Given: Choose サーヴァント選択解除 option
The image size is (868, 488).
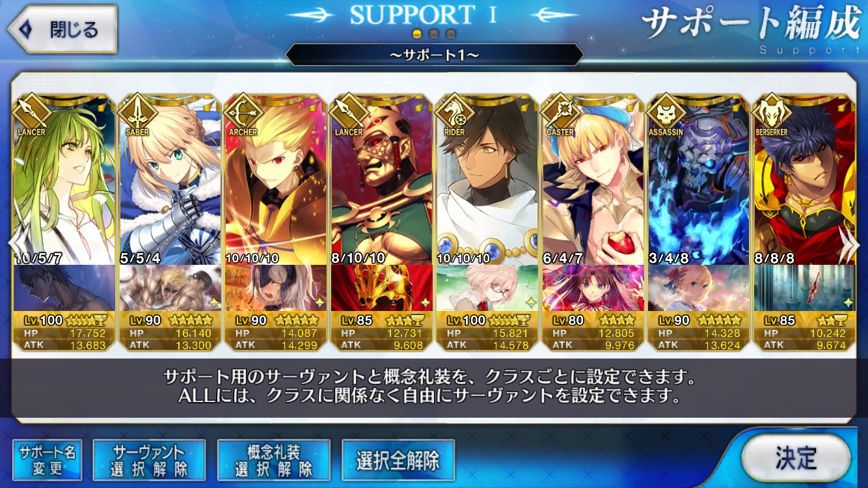Looking at the screenshot, I should point(149,460).
